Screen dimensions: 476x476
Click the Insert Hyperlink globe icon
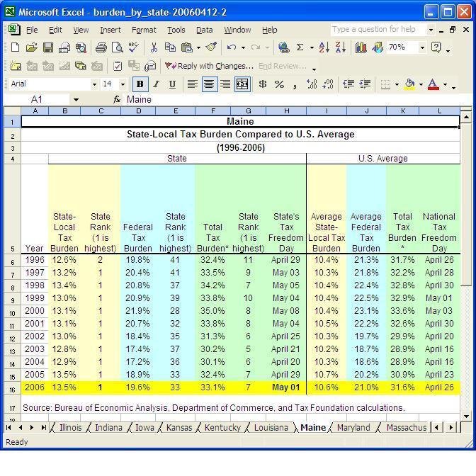pos(283,47)
